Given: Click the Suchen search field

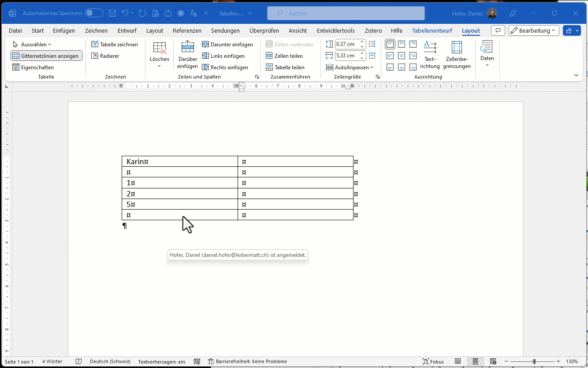Looking at the screenshot, I should tap(346, 13).
